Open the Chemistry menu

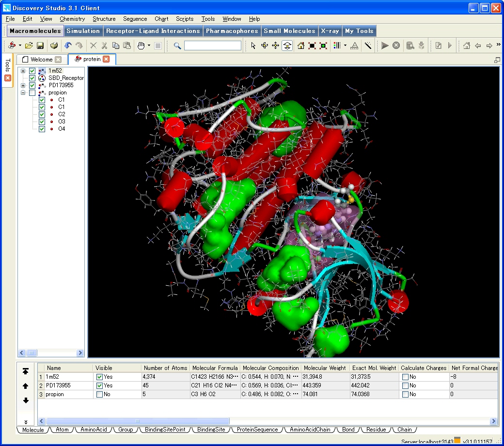pos(72,19)
